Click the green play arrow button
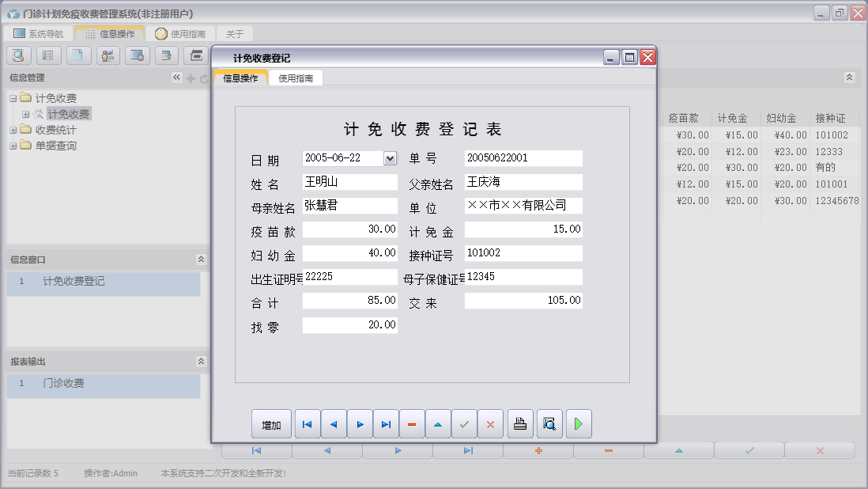The width and height of the screenshot is (868, 489). (x=578, y=425)
